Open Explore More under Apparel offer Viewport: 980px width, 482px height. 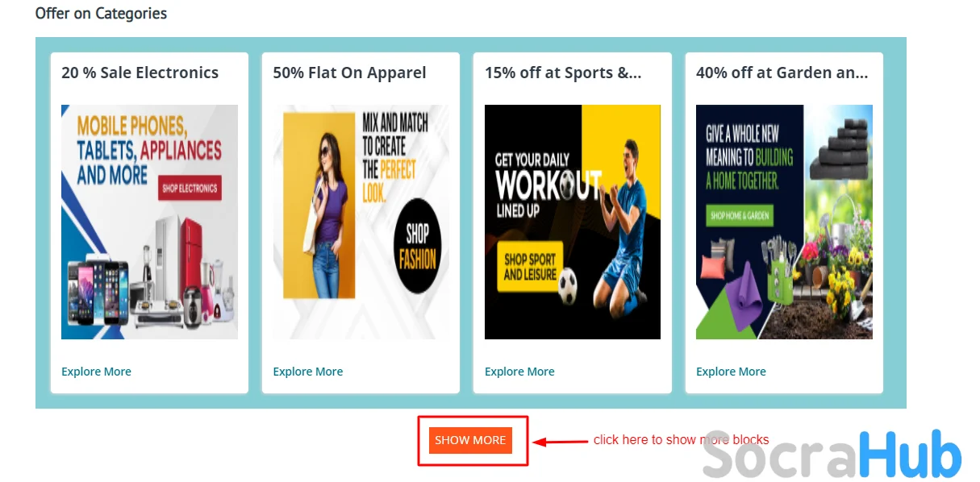[x=308, y=372]
